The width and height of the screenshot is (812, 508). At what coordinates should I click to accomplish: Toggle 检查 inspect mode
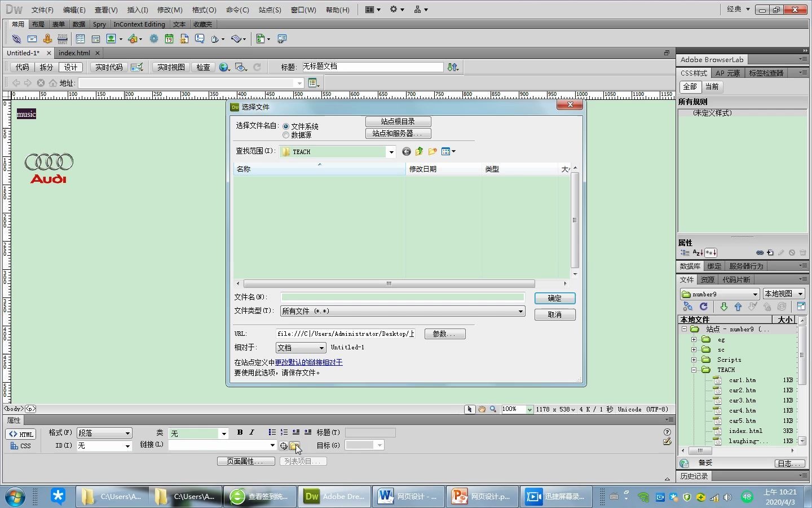tap(203, 67)
